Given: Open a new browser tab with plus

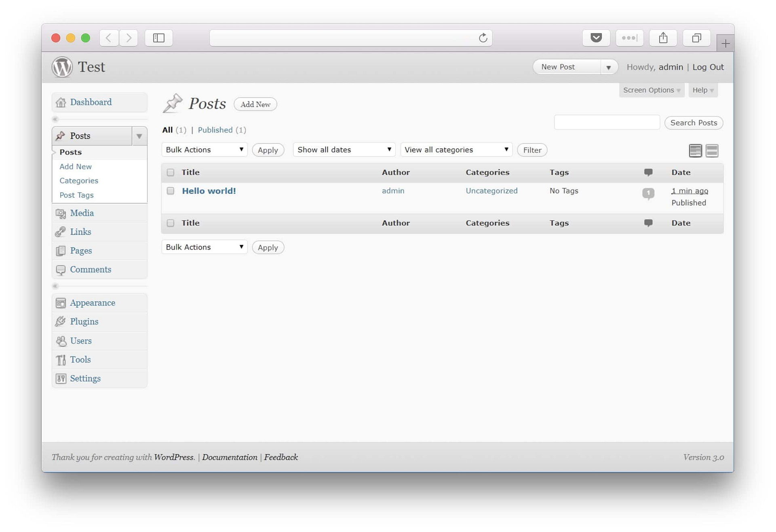Looking at the screenshot, I should point(725,43).
